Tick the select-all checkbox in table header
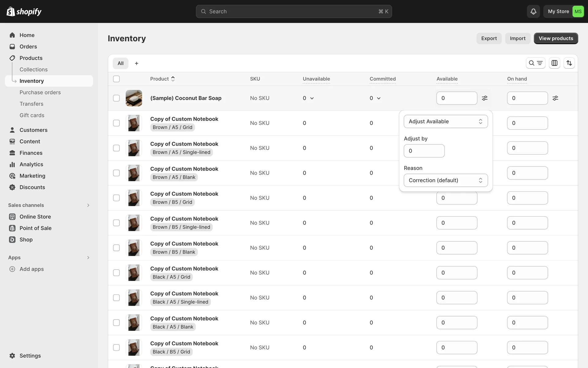The width and height of the screenshot is (588, 368). (x=116, y=79)
